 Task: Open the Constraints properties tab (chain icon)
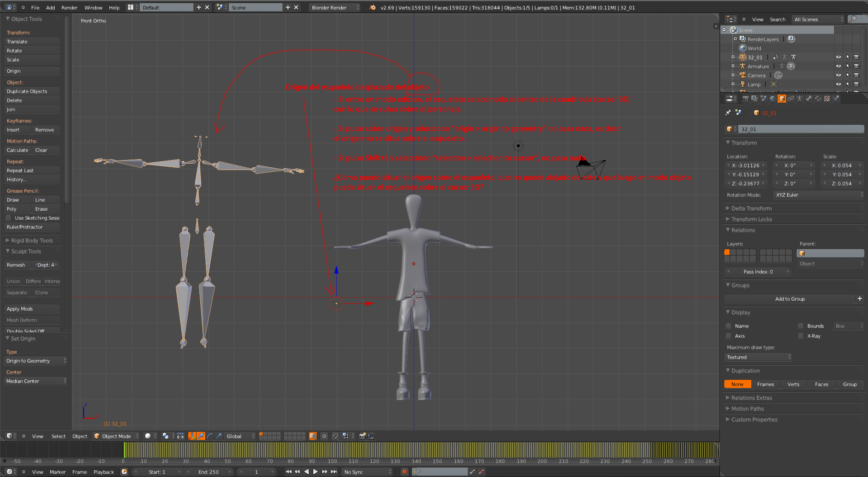point(791,99)
